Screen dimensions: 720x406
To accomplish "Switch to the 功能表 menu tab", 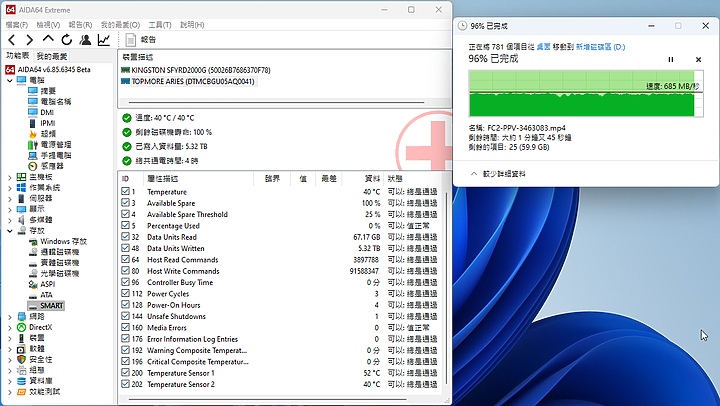I will 18,56.
